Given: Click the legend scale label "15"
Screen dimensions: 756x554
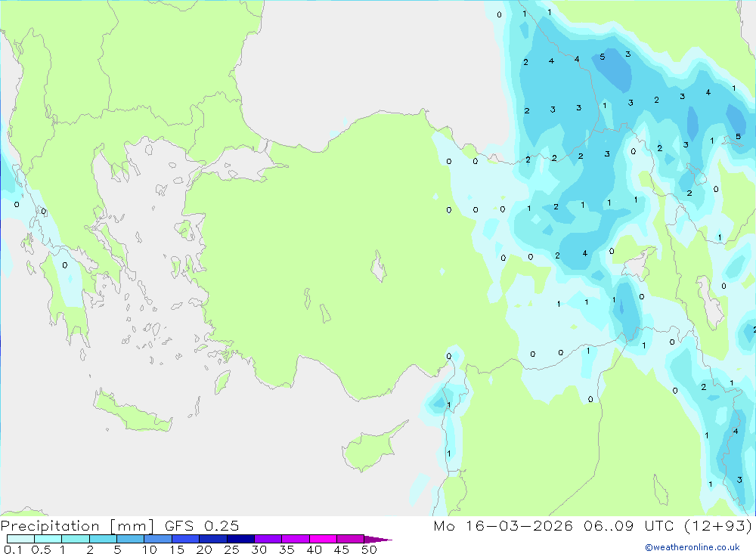Looking at the screenshot, I should pyautogui.click(x=177, y=549).
